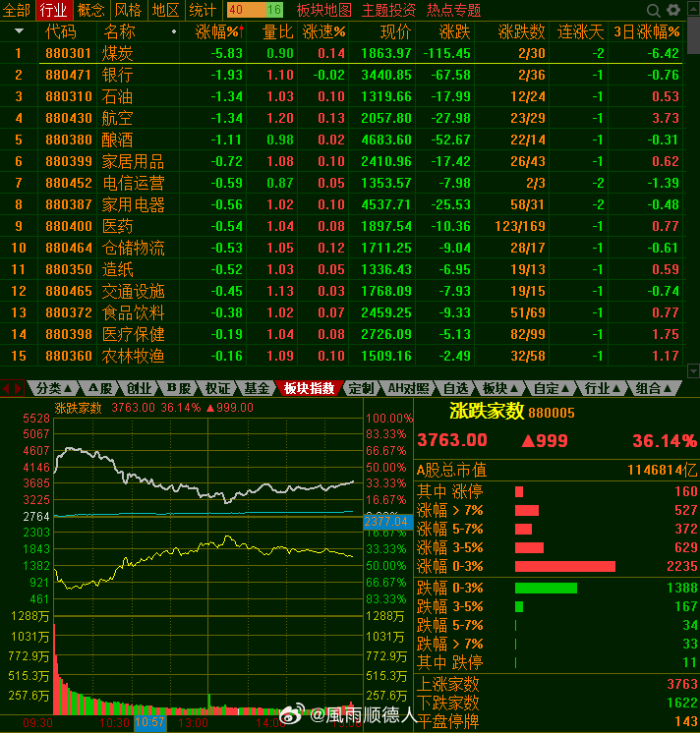
Task: Click the 涨跌家数 880005 panel title
Action: tap(512, 412)
